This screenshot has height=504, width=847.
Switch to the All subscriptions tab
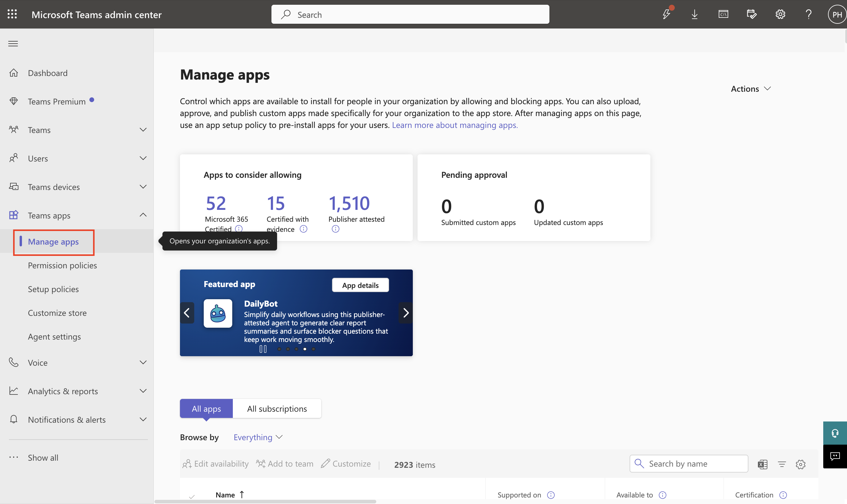pyautogui.click(x=277, y=408)
